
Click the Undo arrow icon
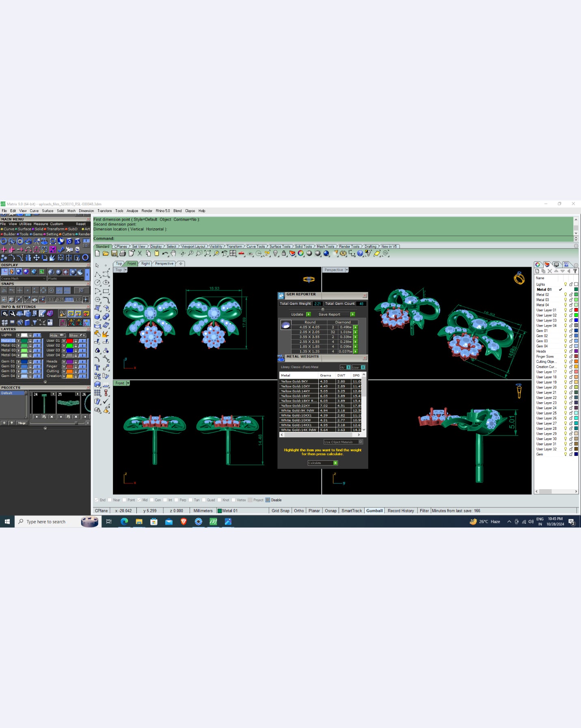165,253
